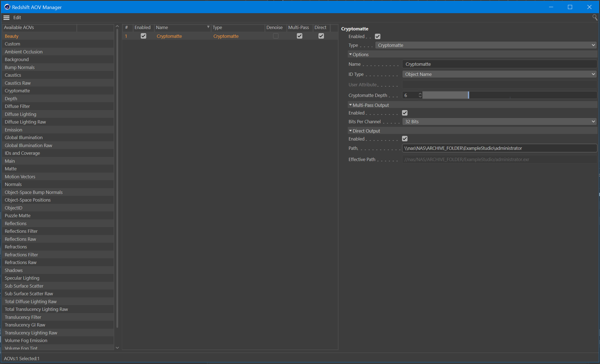Adjust the Cryptomatte Depth slider
Image resolution: width=600 pixels, height=364 pixels.
click(x=509, y=95)
